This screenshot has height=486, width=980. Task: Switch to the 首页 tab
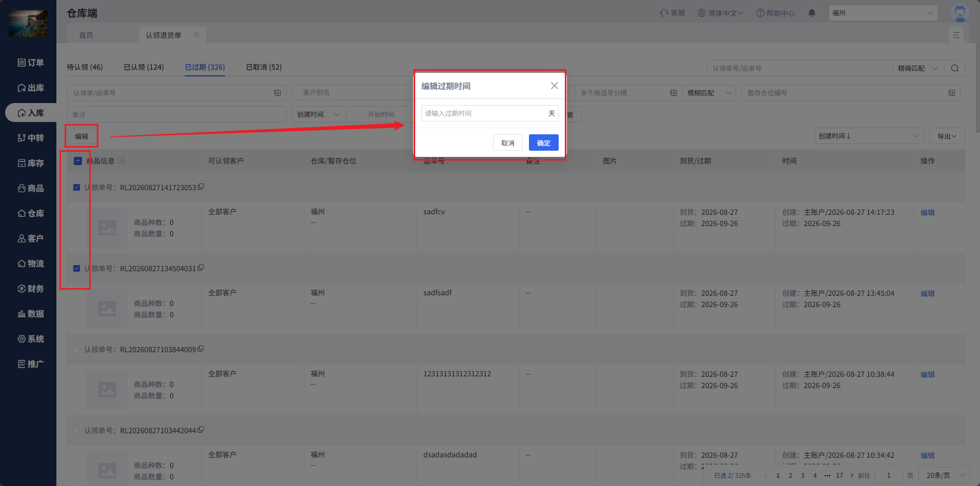point(86,35)
